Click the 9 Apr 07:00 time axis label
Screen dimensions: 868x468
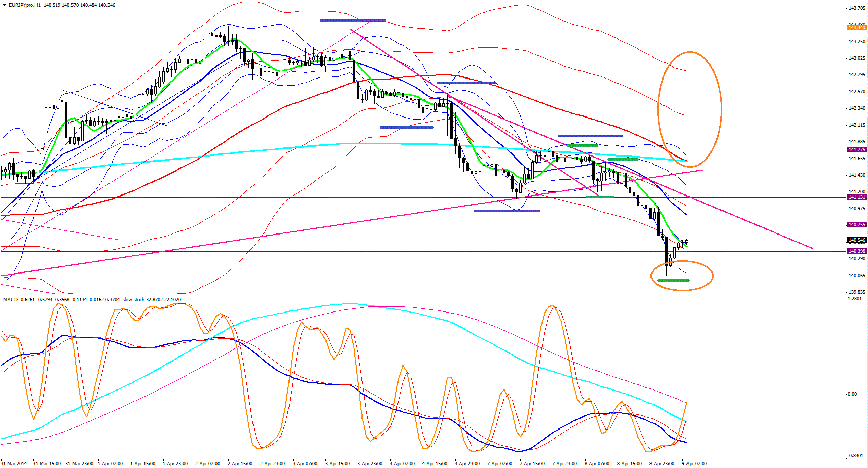click(694, 464)
